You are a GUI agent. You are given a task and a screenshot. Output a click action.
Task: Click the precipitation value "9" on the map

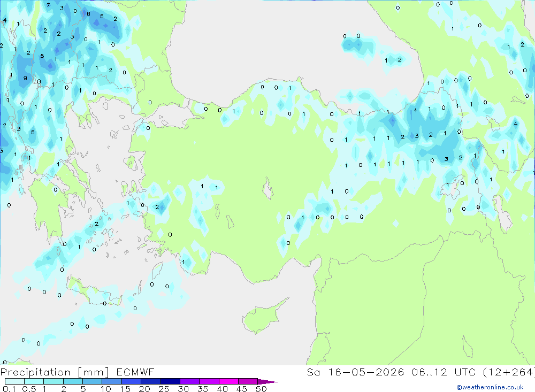pyautogui.click(x=25, y=78)
